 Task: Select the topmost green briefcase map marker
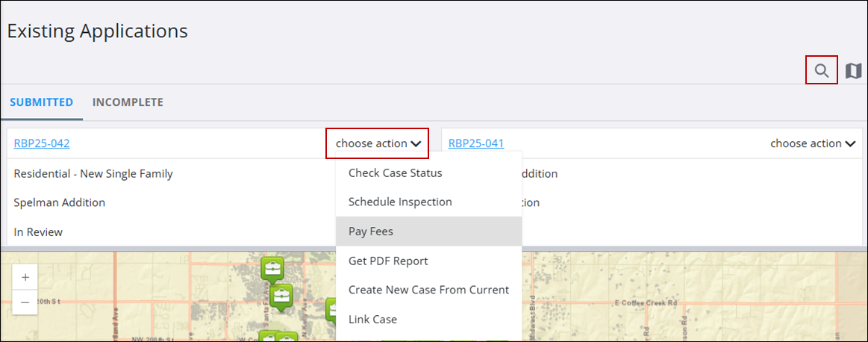pyautogui.click(x=272, y=268)
